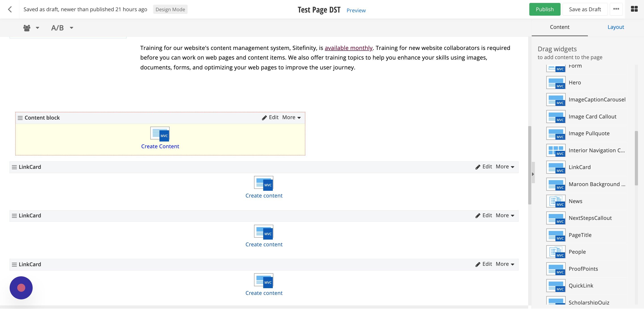This screenshot has width=644, height=309.
Task: Edit the Content block widget
Action: click(x=270, y=117)
